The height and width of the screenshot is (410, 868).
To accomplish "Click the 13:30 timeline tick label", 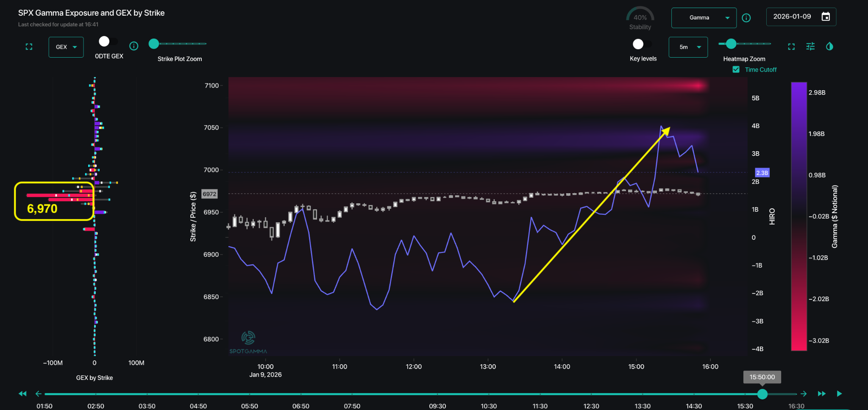I will [643, 406].
